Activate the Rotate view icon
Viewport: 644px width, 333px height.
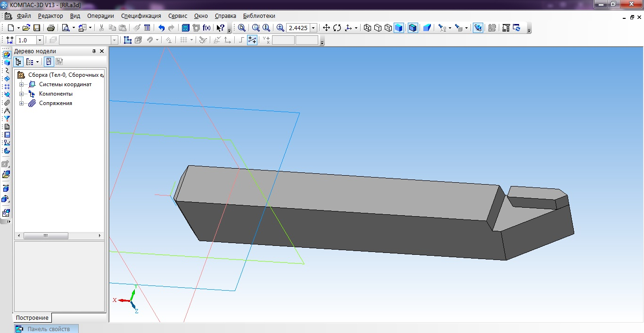(337, 28)
